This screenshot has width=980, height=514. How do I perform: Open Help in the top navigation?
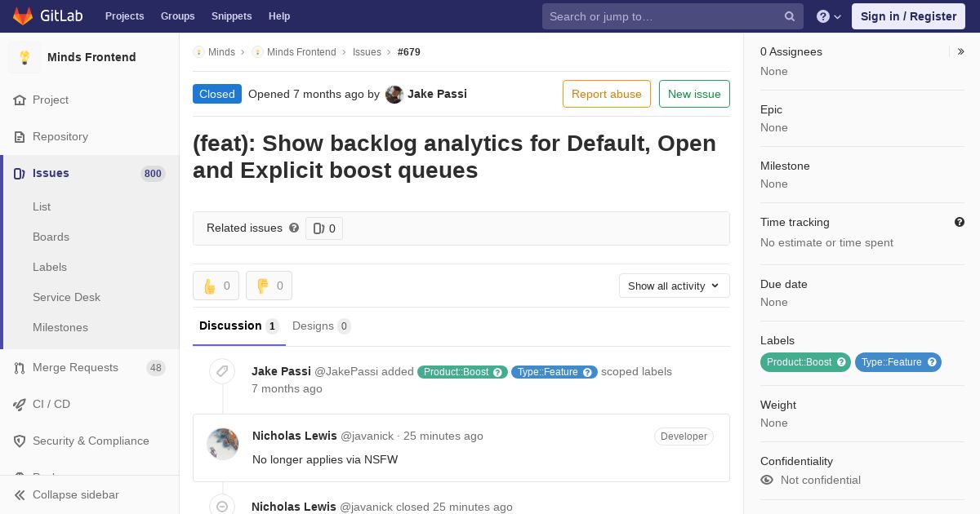coord(279,16)
